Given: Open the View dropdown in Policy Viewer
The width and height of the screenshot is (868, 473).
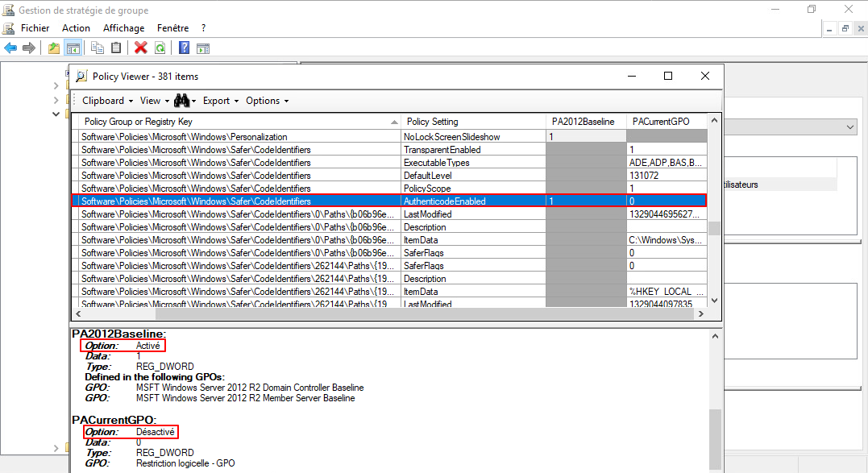Looking at the screenshot, I should (x=154, y=101).
